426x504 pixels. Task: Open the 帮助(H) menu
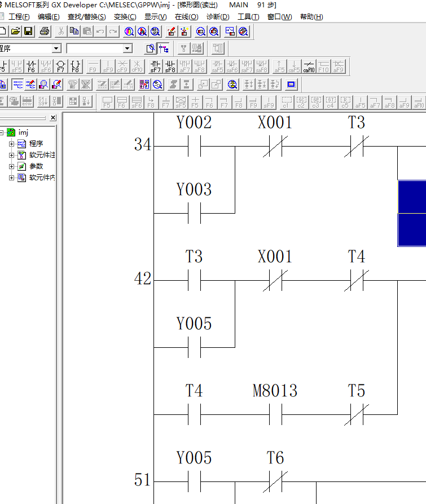pyautogui.click(x=311, y=17)
